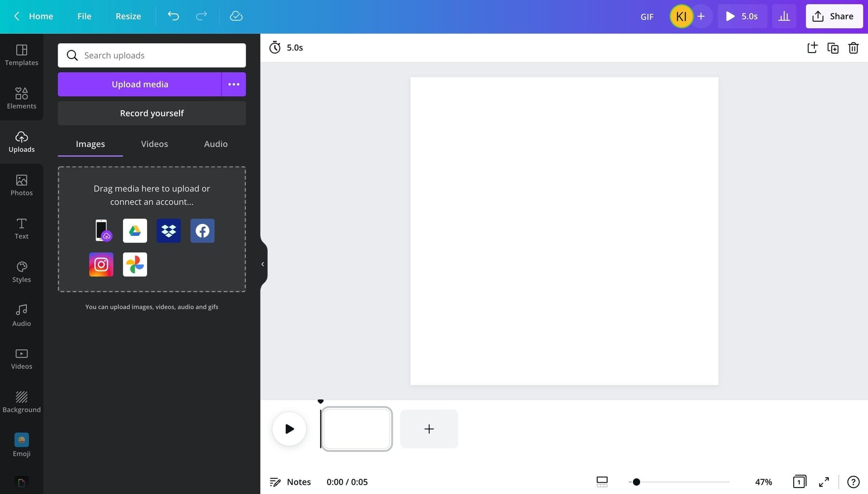Click Record yourself button
This screenshot has height=494, width=868.
click(x=152, y=113)
